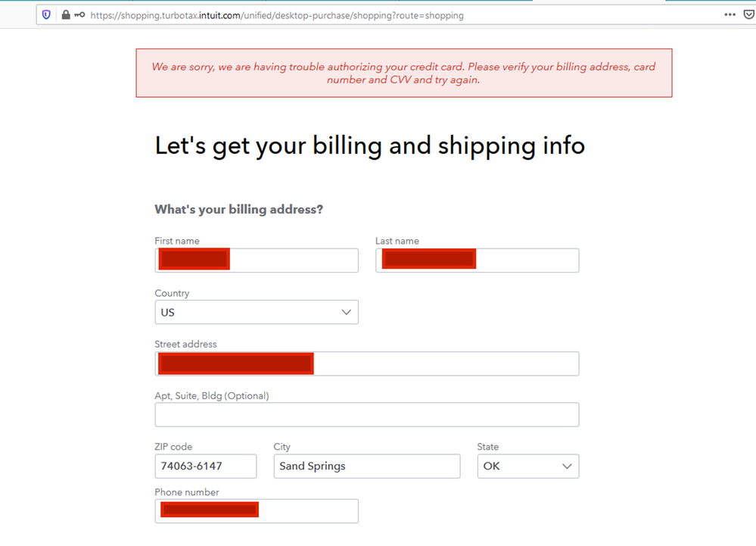
Task: Open the page actions three-dot menu
Action: 730,14
